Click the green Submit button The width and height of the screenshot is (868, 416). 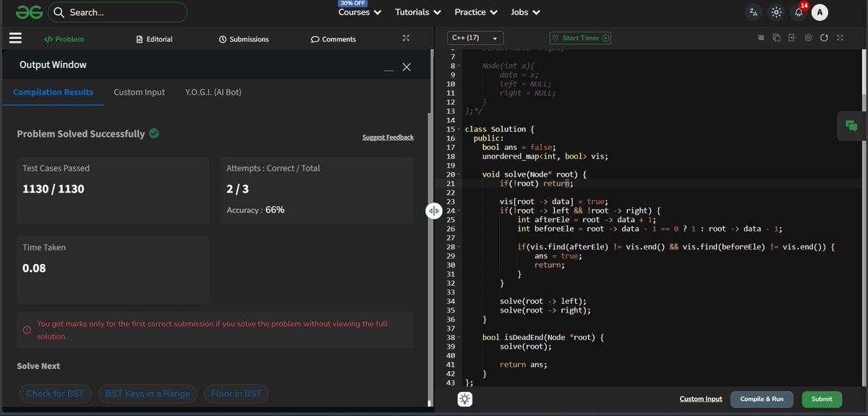[822, 399]
